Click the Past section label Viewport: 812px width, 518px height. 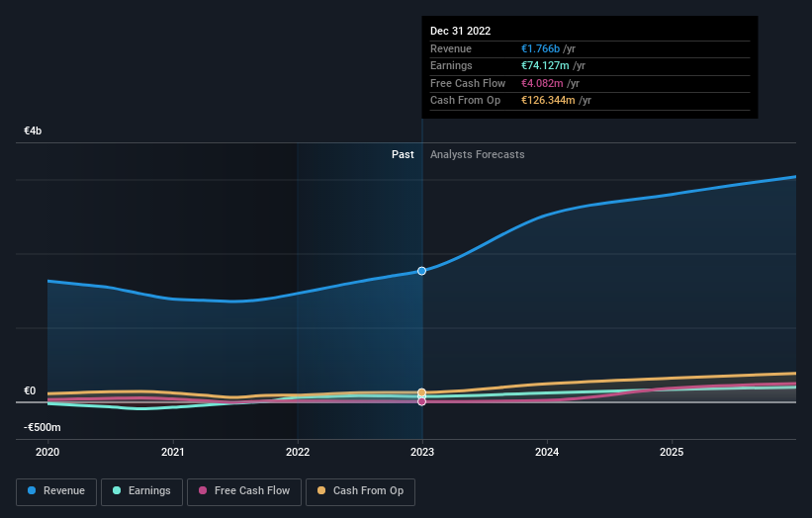(403, 155)
